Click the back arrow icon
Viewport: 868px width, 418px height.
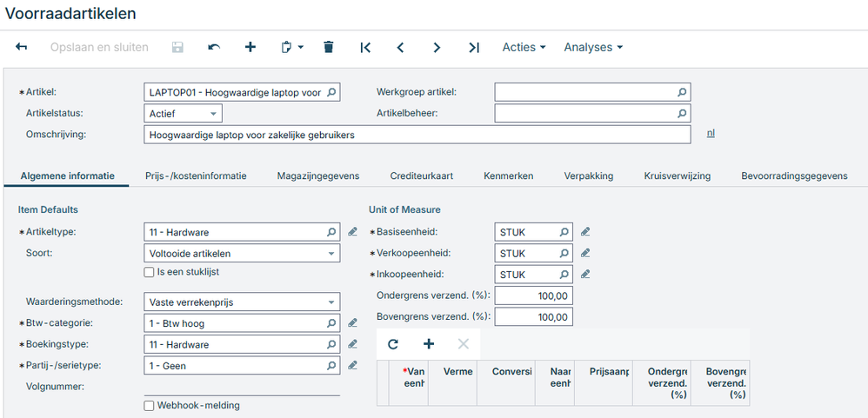tap(22, 47)
